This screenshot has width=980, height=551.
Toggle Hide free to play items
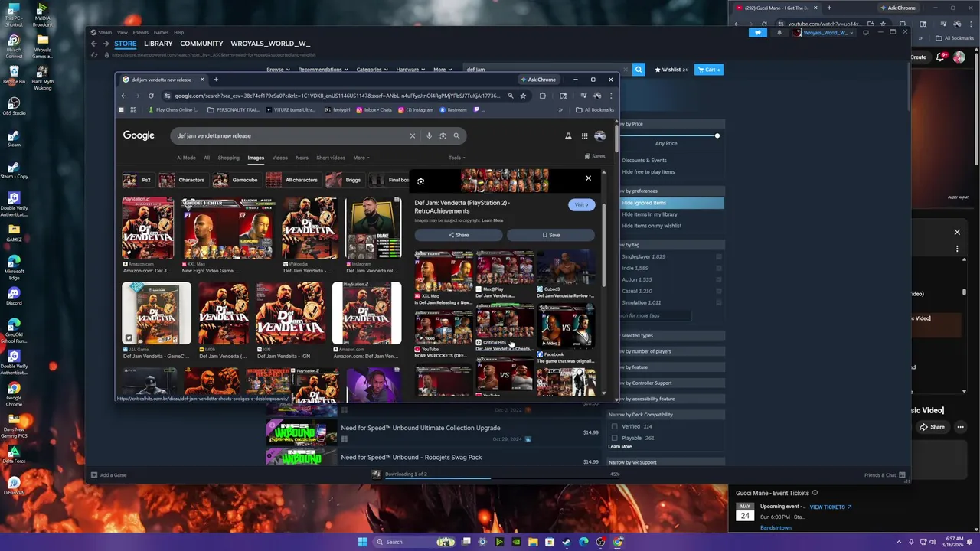pos(671,172)
